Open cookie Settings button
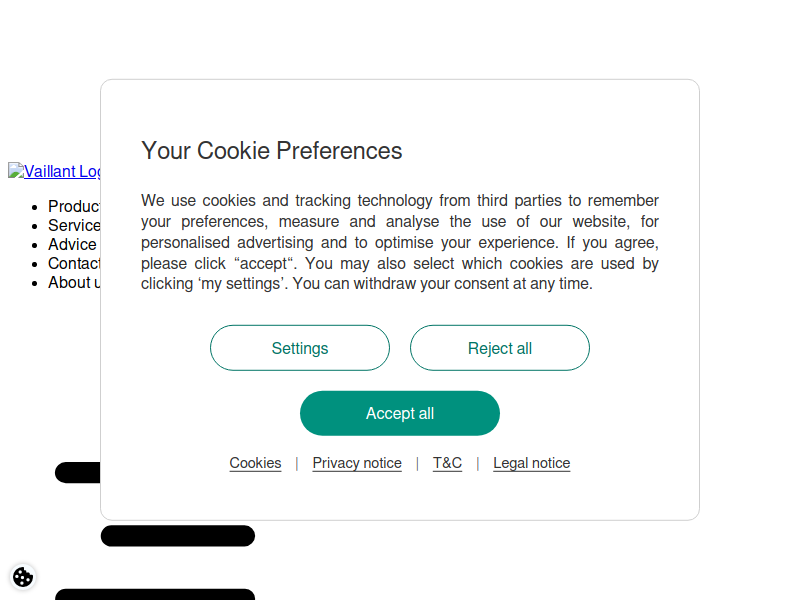 click(300, 348)
